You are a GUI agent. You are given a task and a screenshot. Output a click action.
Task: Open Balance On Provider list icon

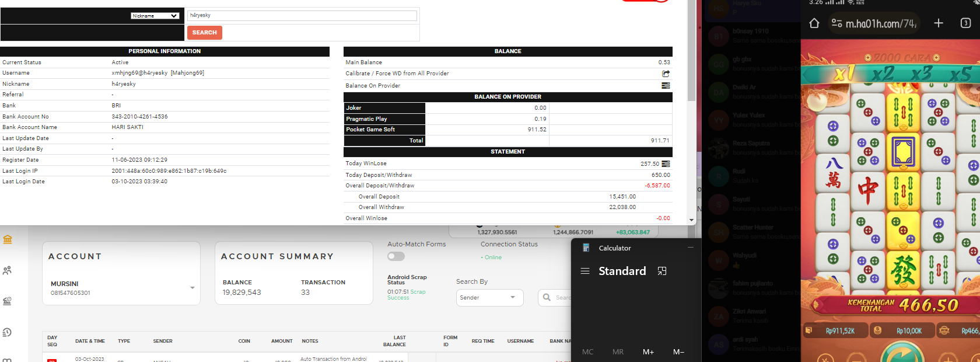pos(666,85)
